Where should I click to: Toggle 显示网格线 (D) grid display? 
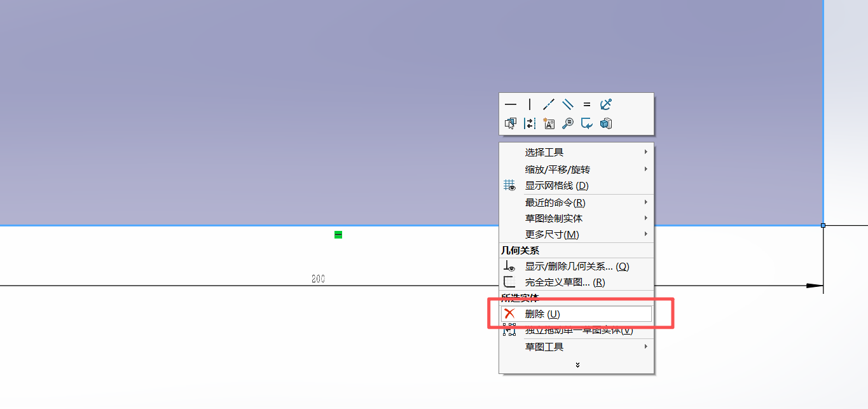pos(556,186)
